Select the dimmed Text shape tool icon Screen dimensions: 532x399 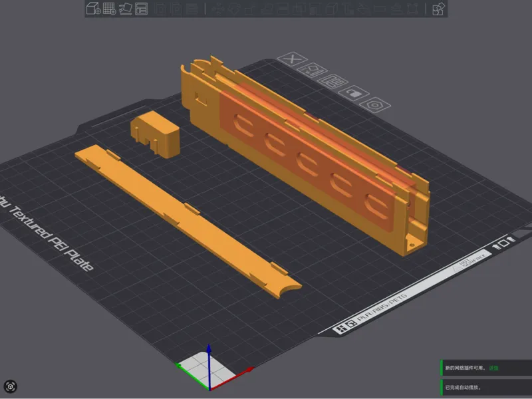coord(347,9)
